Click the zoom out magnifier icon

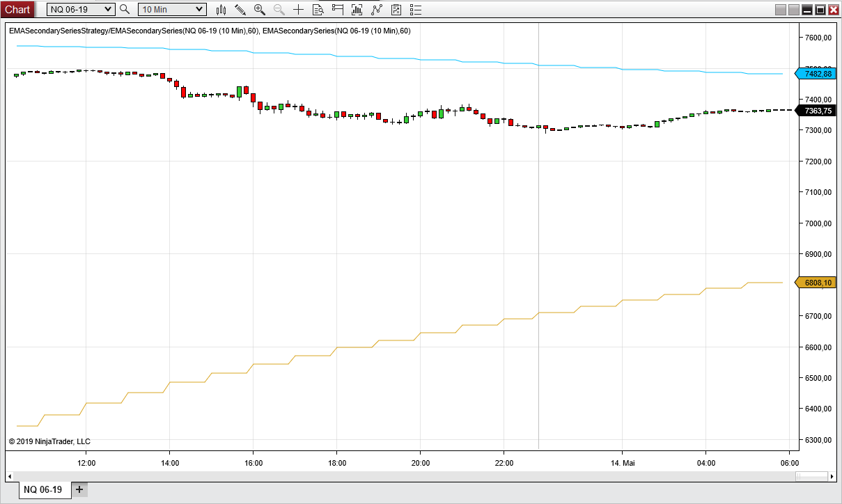(x=279, y=10)
